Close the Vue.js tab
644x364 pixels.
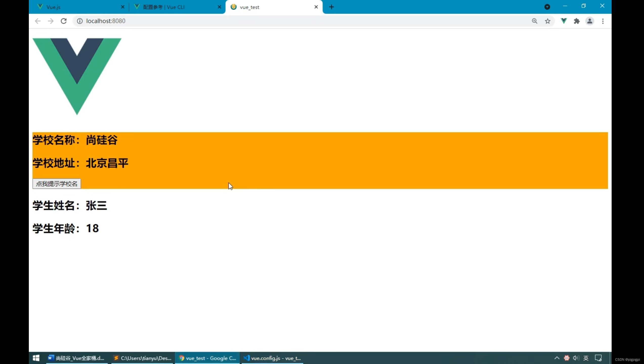(123, 7)
